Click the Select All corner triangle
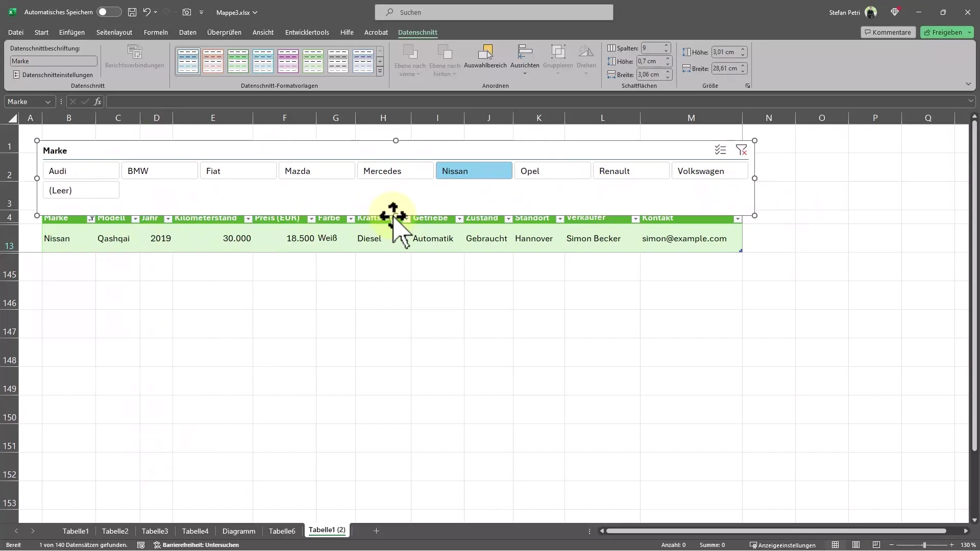 point(12,118)
